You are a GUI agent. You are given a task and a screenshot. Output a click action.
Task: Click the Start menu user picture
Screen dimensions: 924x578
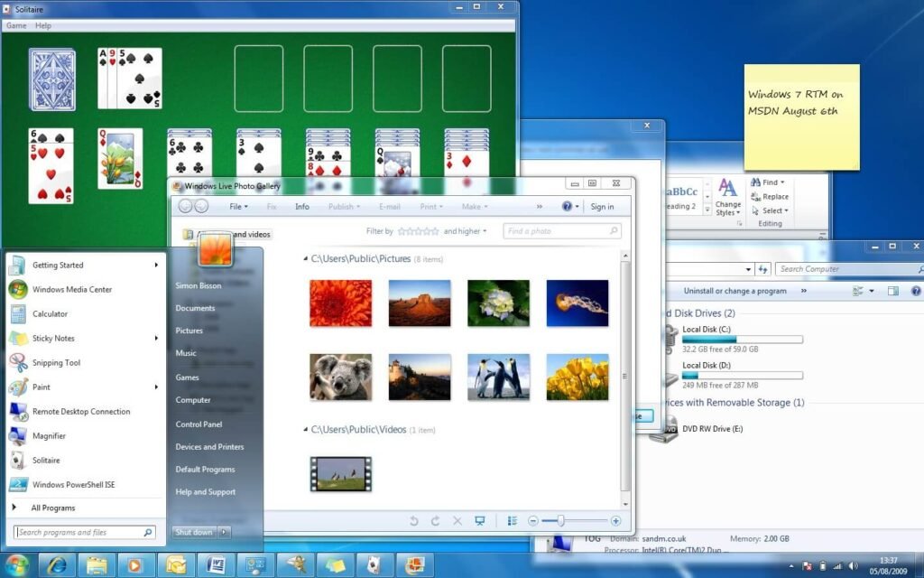215,248
